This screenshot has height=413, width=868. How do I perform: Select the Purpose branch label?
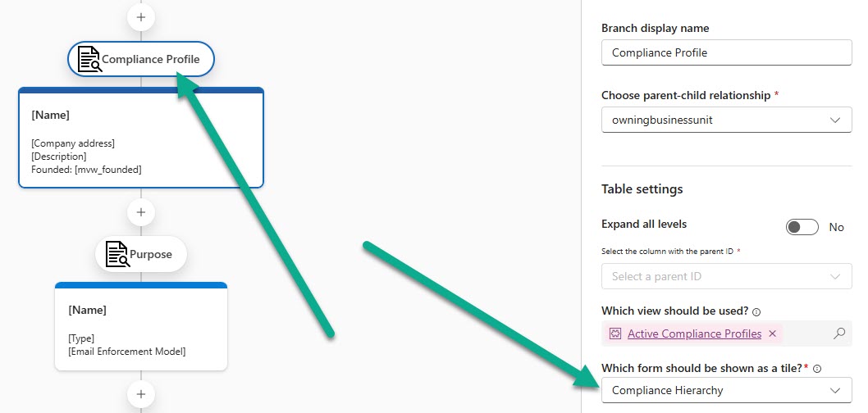click(x=151, y=255)
